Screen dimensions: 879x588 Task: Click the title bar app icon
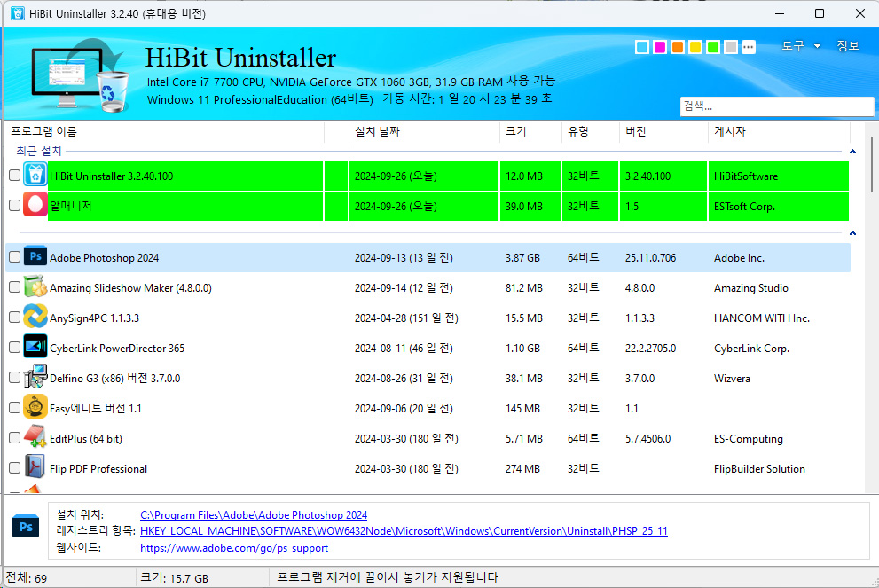[x=18, y=13]
